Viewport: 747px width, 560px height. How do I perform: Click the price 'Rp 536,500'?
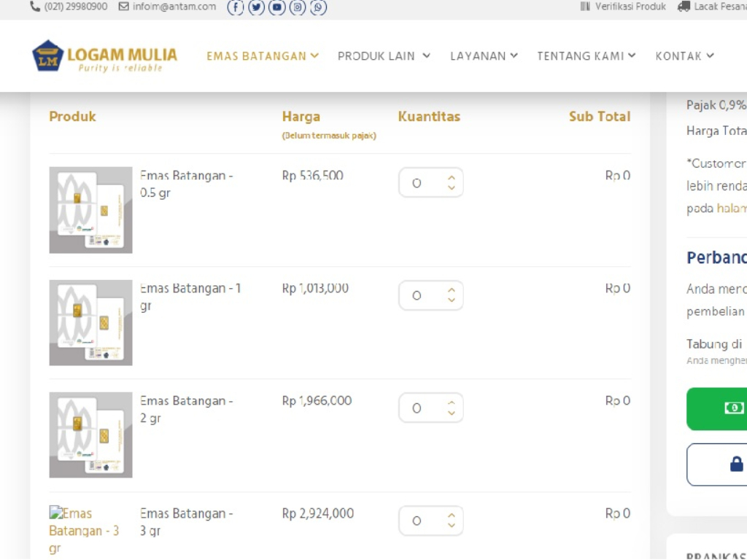tap(312, 176)
